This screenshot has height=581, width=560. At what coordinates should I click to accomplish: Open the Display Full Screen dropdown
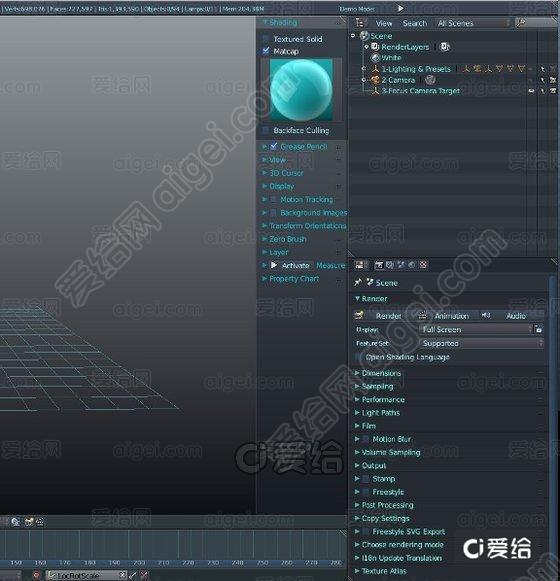click(x=475, y=329)
